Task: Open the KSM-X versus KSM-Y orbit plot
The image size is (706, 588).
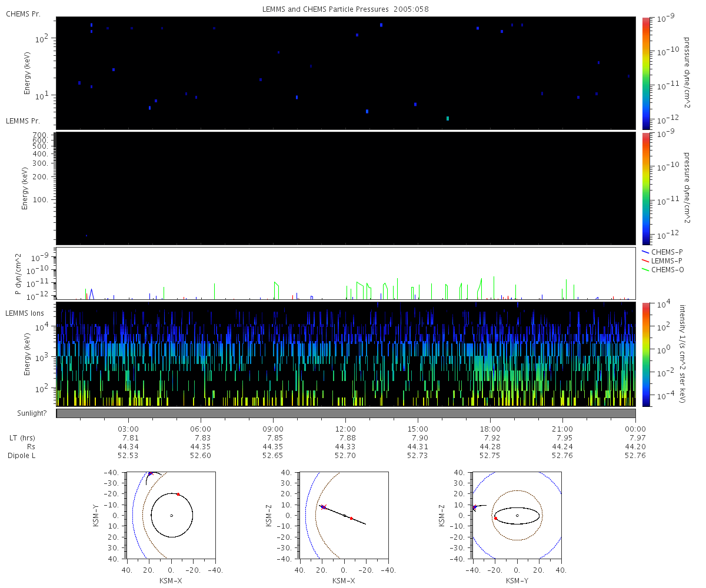Action: [171, 515]
